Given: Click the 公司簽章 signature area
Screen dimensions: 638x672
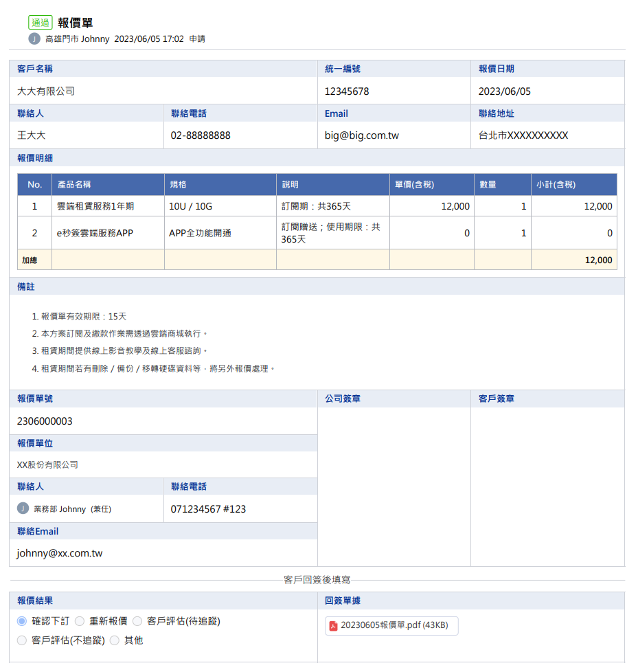Looking at the screenshot, I should pyautogui.click(x=394, y=486).
